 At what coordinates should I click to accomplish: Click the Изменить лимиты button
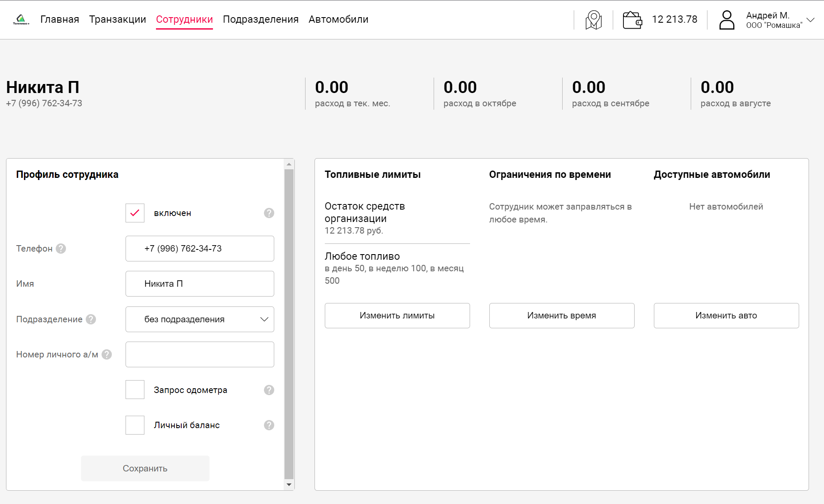[x=397, y=316]
